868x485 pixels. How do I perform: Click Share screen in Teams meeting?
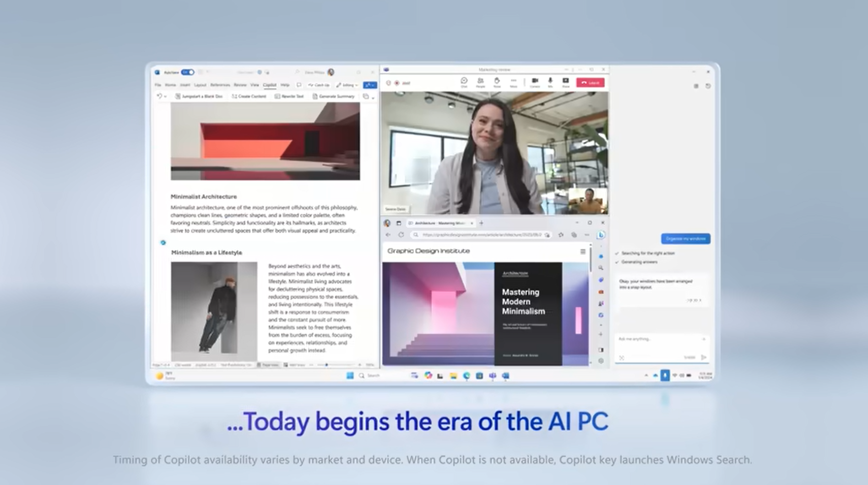click(566, 82)
